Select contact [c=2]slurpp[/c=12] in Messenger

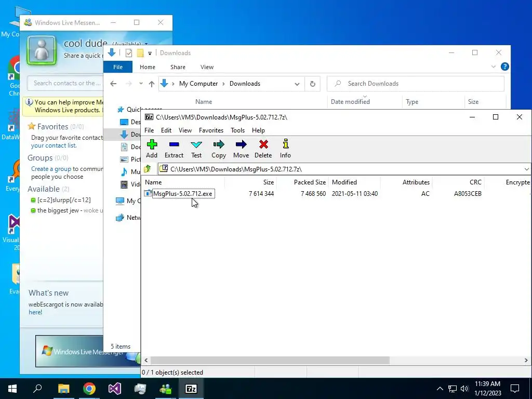64,200
